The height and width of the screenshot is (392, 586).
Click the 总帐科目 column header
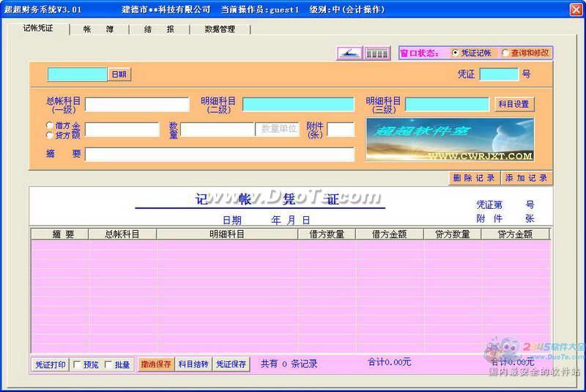pyautogui.click(x=122, y=234)
